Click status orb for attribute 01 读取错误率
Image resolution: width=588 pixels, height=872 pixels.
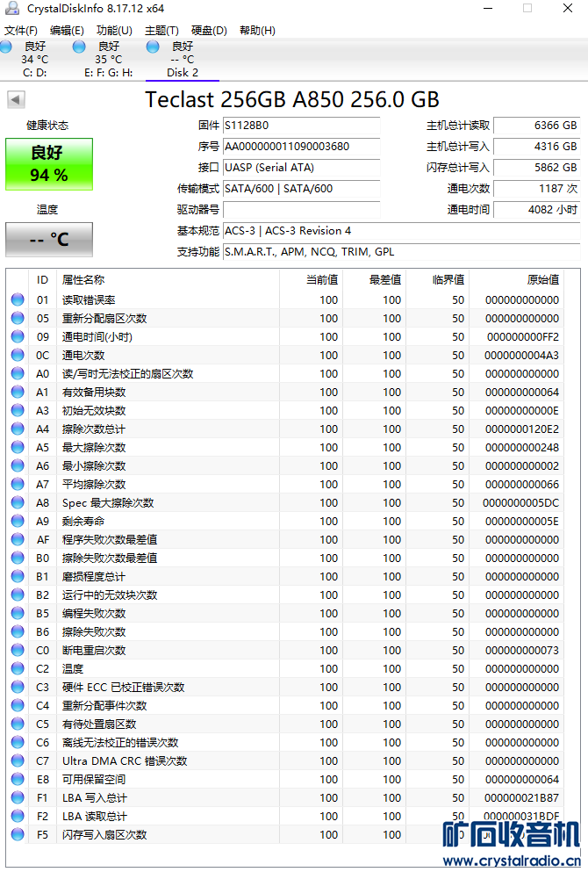18,299
